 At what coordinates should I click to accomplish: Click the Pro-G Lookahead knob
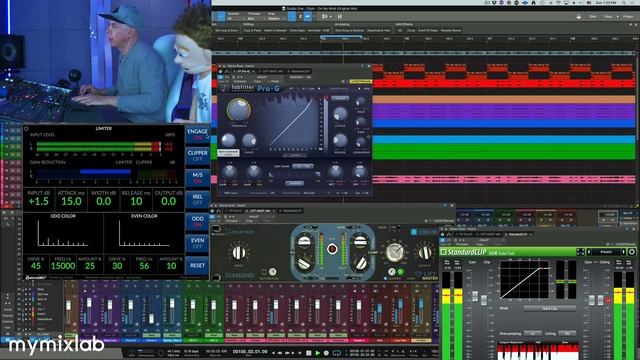tap(361, 142)
